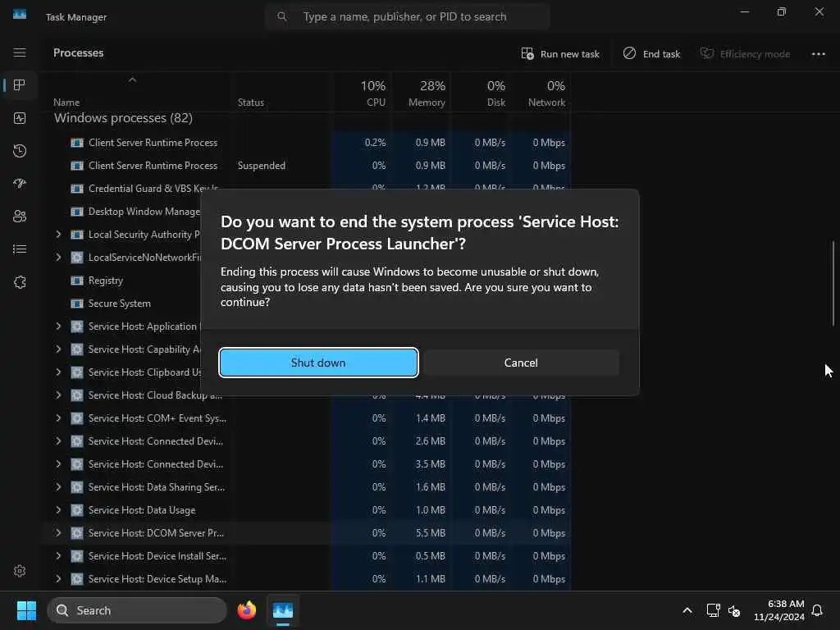Expand LocalServiceNoNetworkFirewall row
Viewport: 840px width, 630px height.
click(x=58, y=257)
